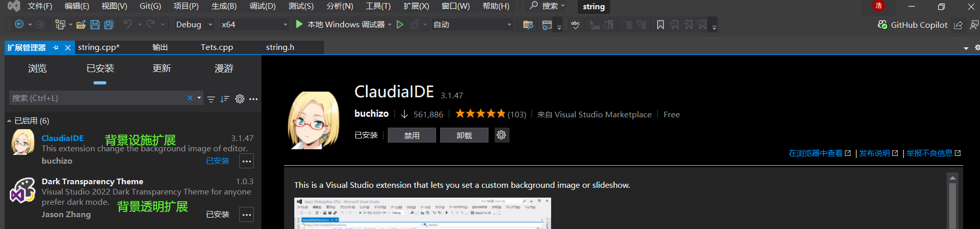Click the send feedback person icon

[974, 25]
